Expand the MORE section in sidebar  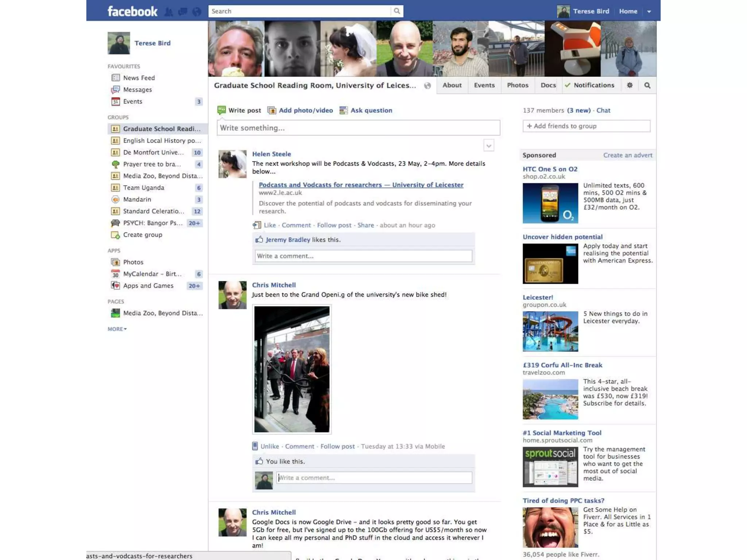click(x=117, y=329)
